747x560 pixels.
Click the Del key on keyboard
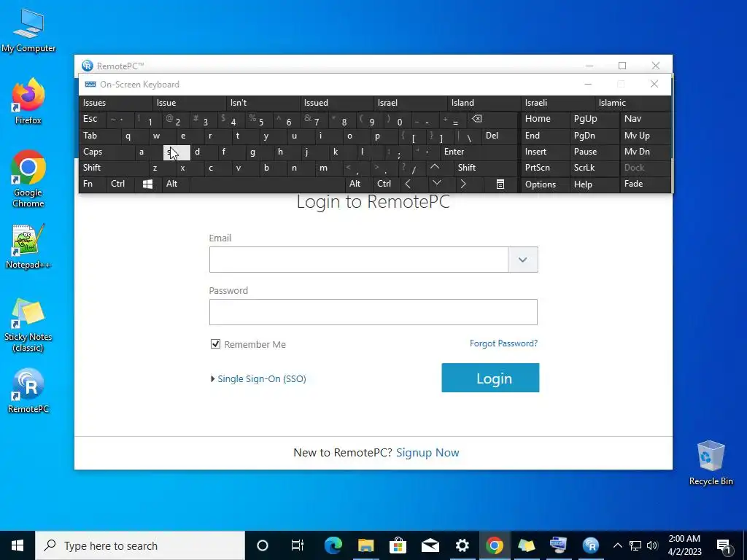[x=500, y=136]
